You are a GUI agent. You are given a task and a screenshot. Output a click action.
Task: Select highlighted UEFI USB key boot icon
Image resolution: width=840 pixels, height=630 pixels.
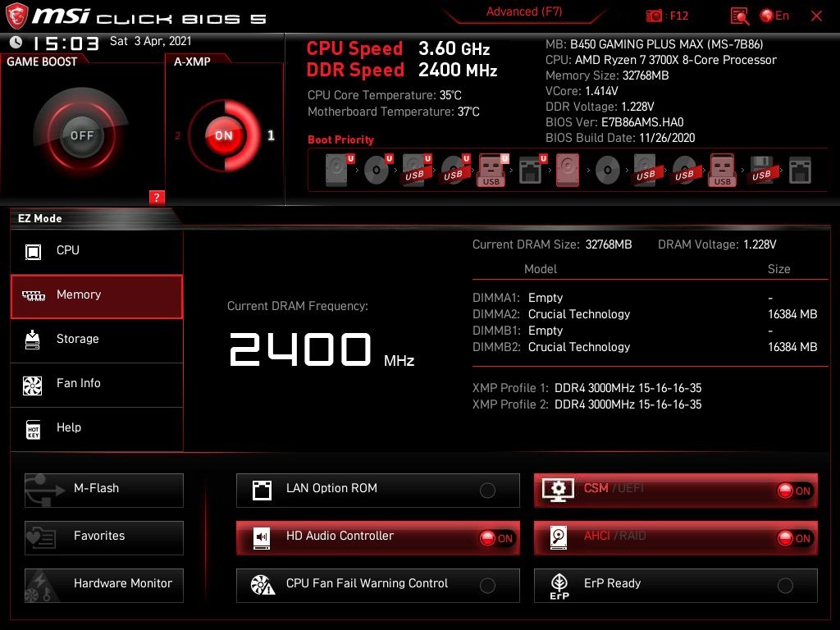[x=493, y=171]
